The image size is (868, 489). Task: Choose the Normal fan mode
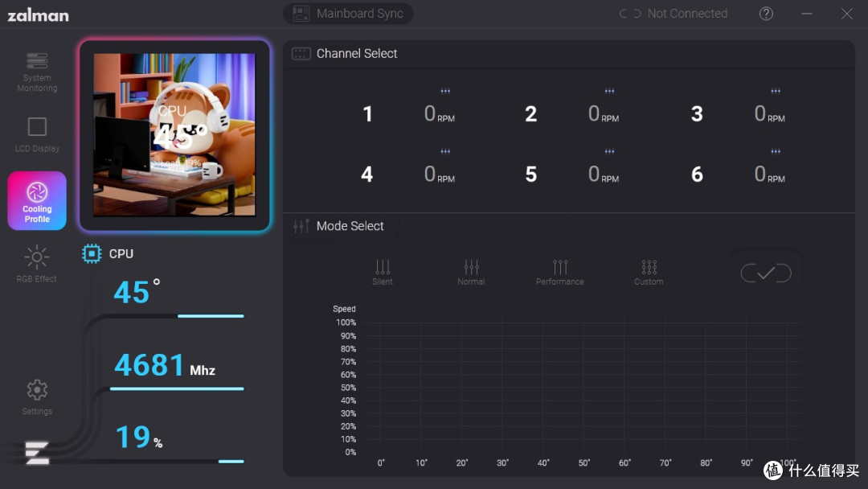point(471,273)
